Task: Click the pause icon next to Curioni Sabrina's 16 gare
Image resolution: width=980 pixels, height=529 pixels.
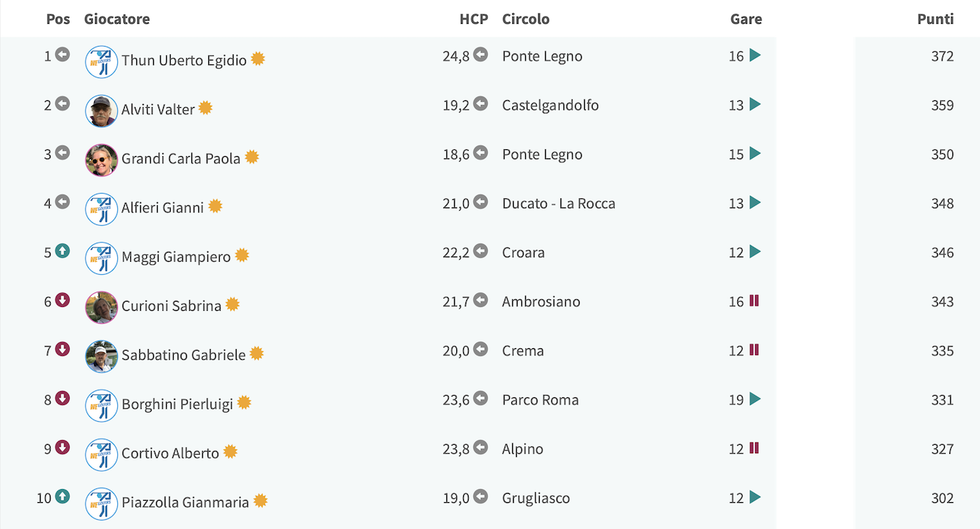Action: 754,301
